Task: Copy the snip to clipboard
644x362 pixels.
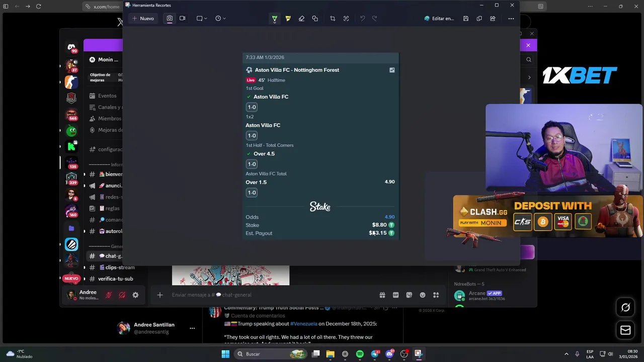Action: click(479, 19)
